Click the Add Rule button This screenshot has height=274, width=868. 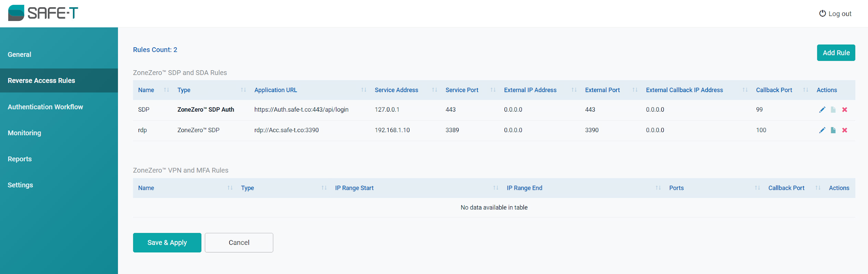(x=836, y=53)
